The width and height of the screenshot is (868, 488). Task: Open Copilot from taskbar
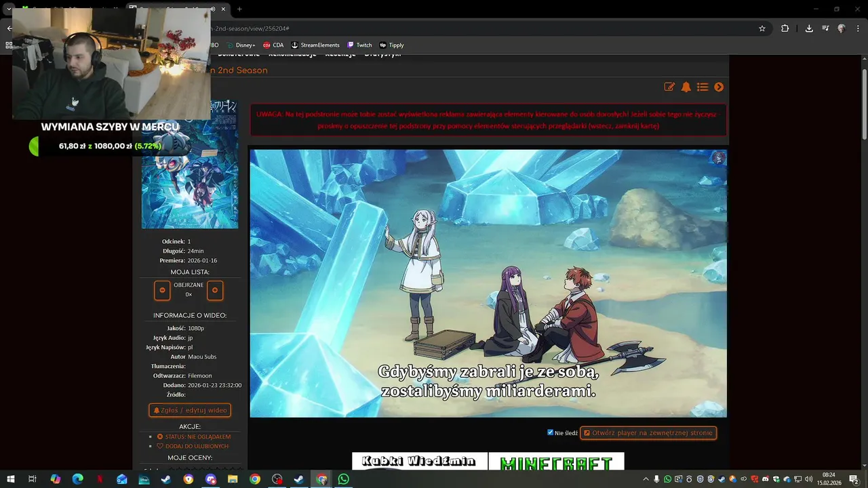[x=56, y=479]
